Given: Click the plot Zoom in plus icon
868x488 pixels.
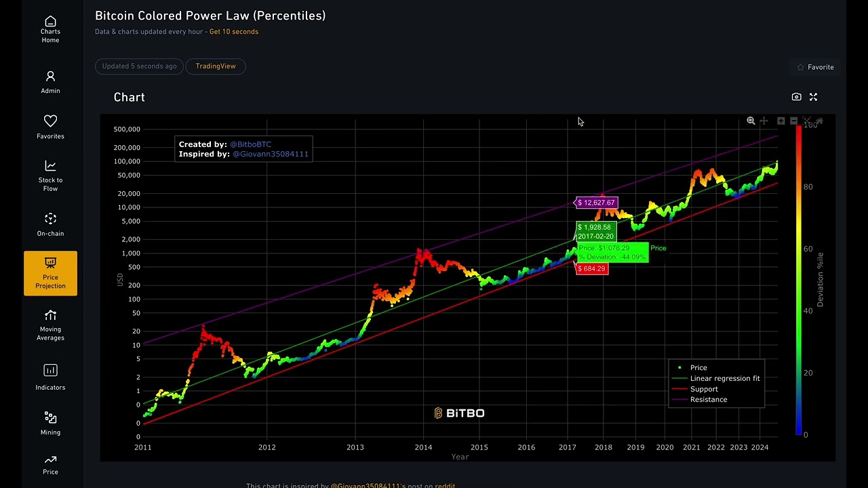Looking at the screenshot, I should 781,121.
